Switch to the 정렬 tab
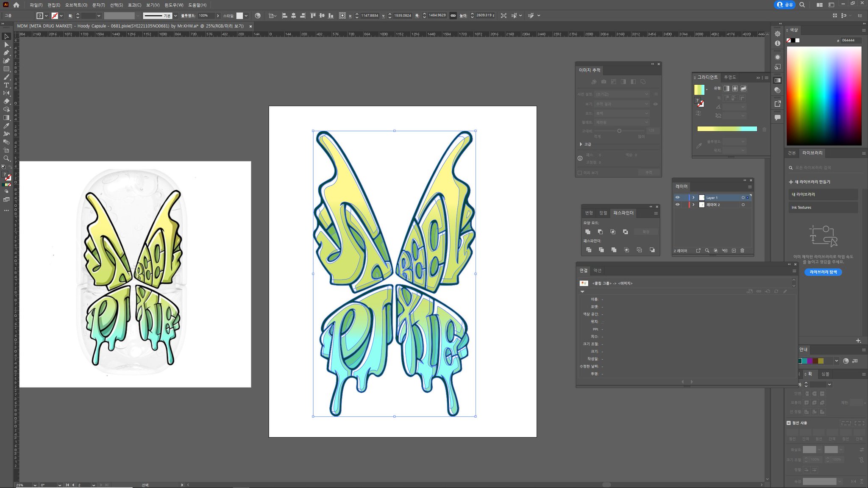 pyautogui.click(x=603, y=213)
